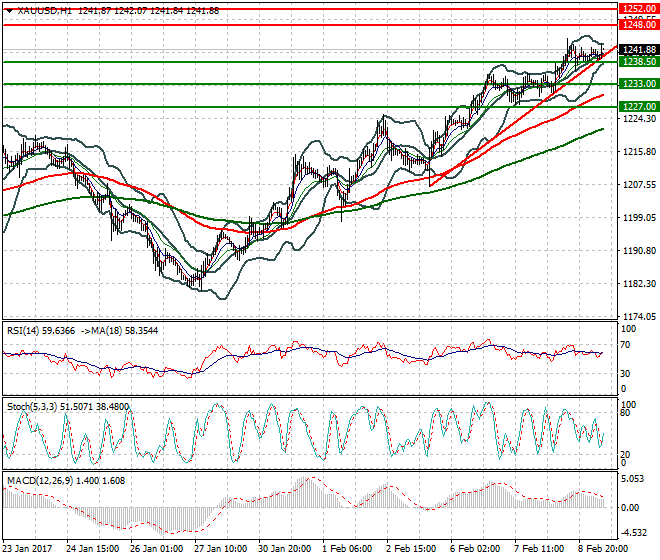The height and width of the screenshot is (560, 660).
Task: Select the 1248.00 red resistance price label
Action: pyautogui.click(x=639, y=25)
